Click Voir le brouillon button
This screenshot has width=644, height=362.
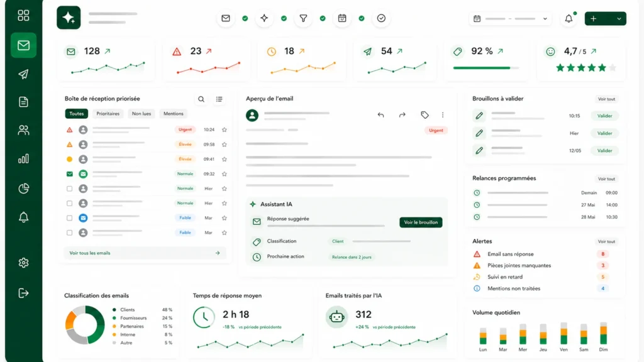[421, 222]
